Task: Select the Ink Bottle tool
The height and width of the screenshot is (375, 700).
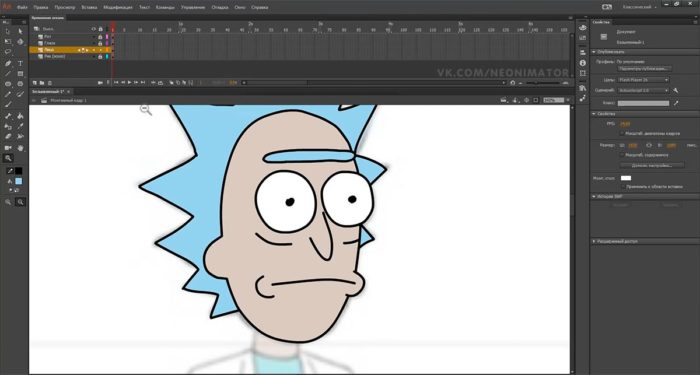Action: 8,127
